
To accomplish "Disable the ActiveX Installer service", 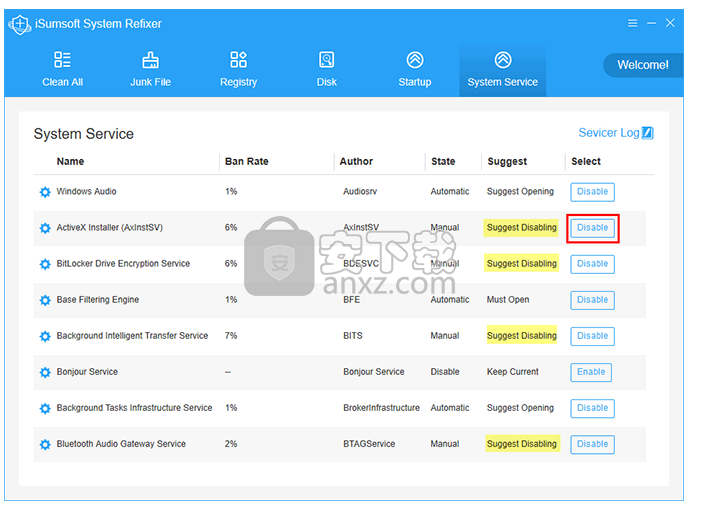I will pyautogui.click(x=592, y=228).
